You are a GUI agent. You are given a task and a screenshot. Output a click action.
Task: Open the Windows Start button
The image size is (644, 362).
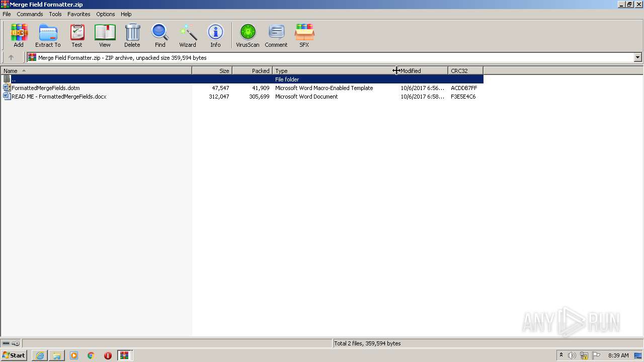14,355
